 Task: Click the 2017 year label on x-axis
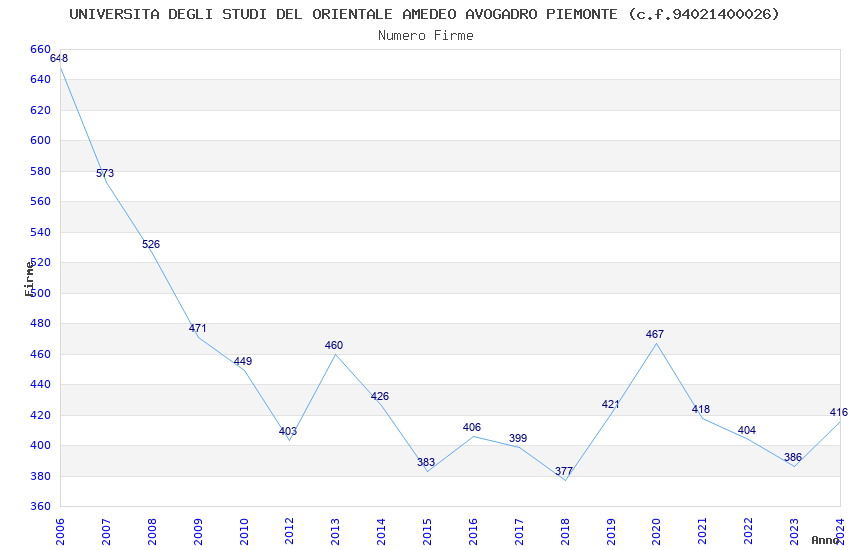click(x=519, y=531)
